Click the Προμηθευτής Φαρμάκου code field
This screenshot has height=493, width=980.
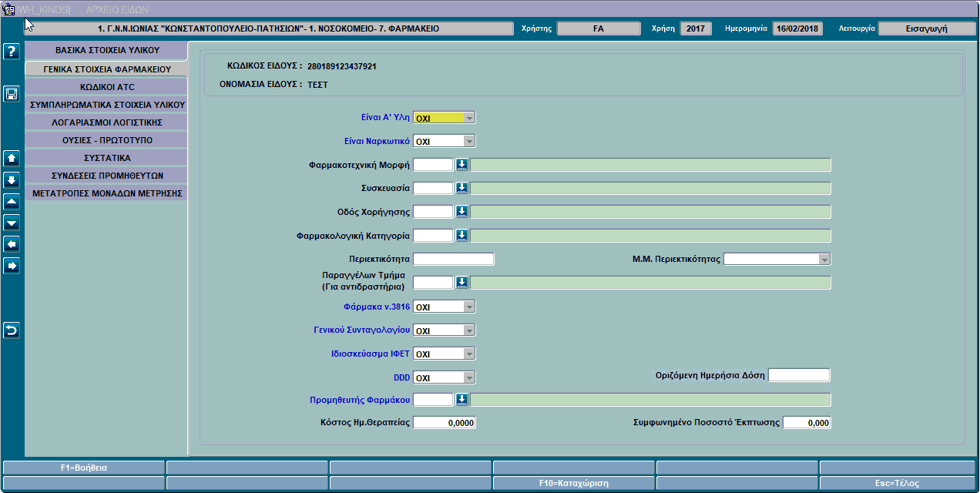coord(434,399)
